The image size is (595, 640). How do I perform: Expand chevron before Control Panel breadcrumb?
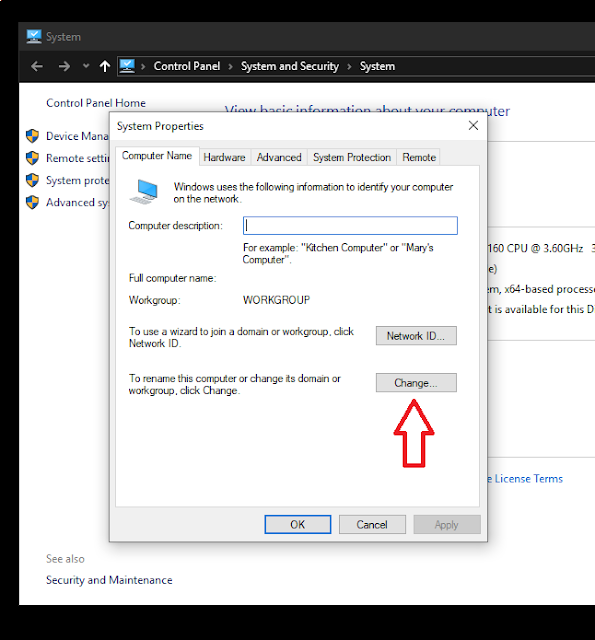143,67
